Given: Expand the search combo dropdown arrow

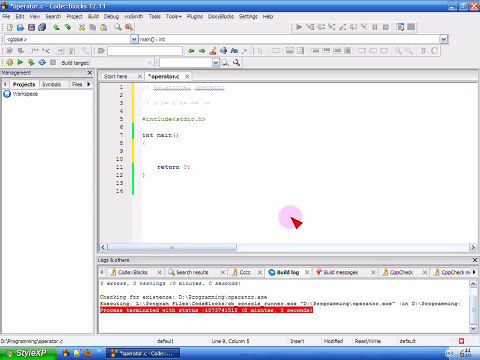Looking at the screenshot, I should 216,62.
